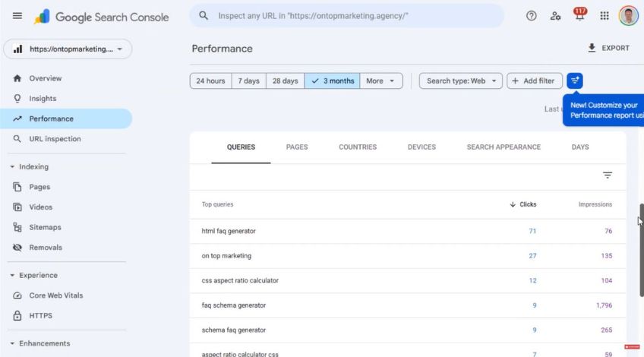This screenshot has width=644, height=357.
Task: Switch to the Search Appearance tab
Action: pyautogui.click(x=504, y=147)
